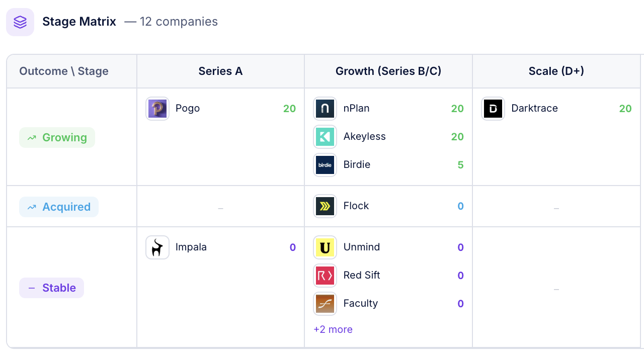This screenshot has height=355, width=644.
Task: Toggle the Growing outcome badge
Action: coord(57,137)
